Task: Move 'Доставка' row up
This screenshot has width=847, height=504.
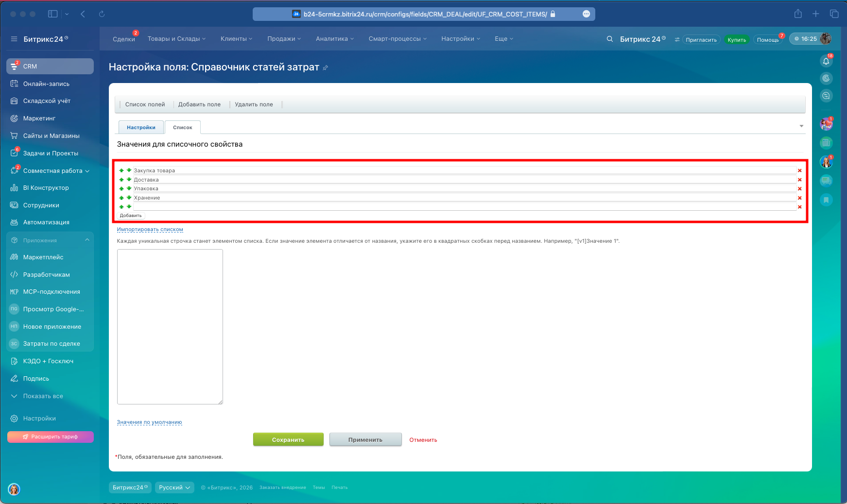Action: (x=121, y=180)
